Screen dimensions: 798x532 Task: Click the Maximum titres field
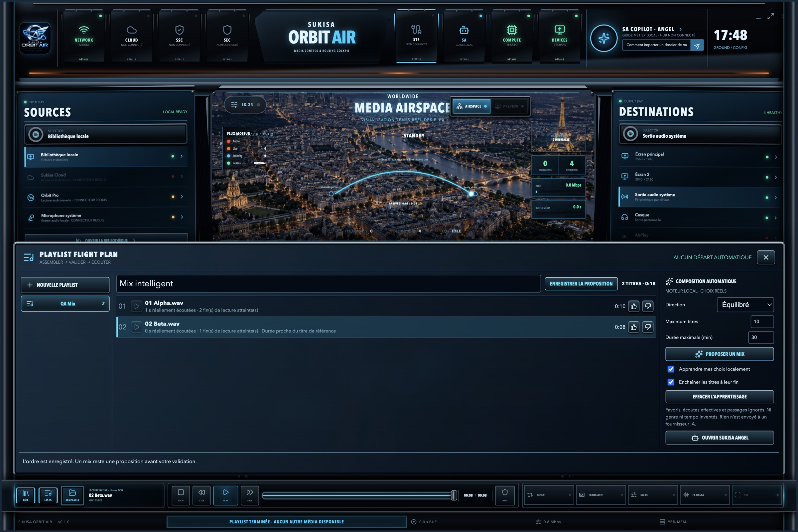point(762,322)
